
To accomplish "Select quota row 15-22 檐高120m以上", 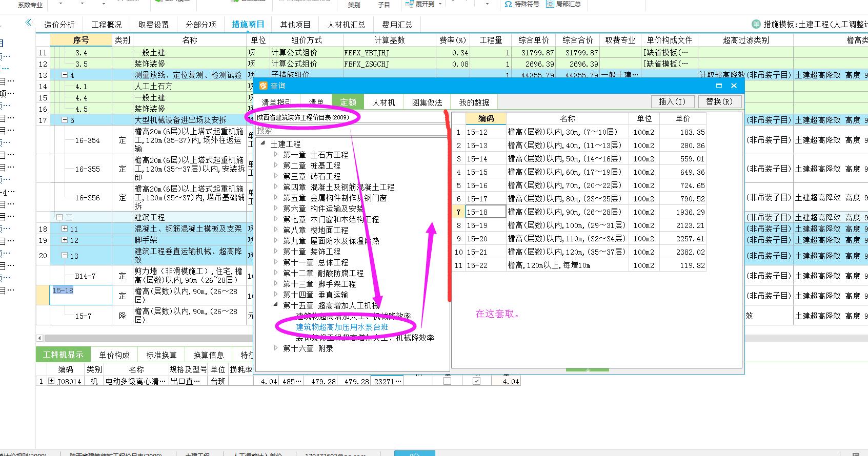I will (579, 265).
